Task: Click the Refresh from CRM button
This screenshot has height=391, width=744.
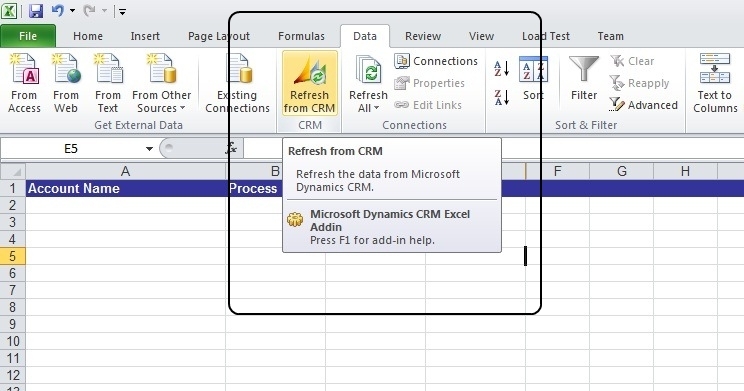Action: pos(309,83)
